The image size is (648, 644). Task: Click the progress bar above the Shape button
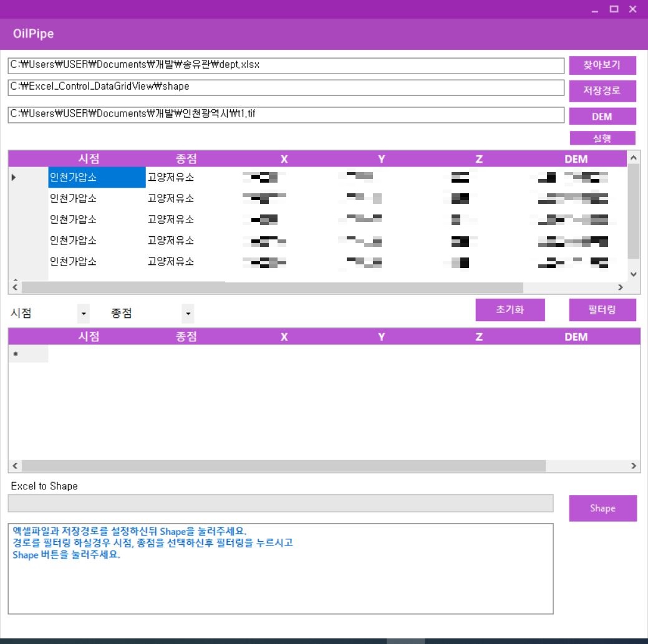click(281, 502)
